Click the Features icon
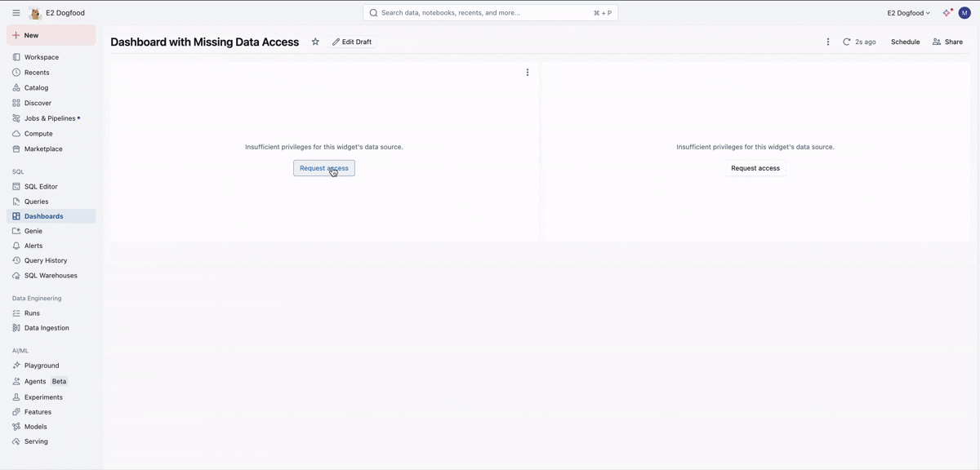980x470 pixels. 16,412
